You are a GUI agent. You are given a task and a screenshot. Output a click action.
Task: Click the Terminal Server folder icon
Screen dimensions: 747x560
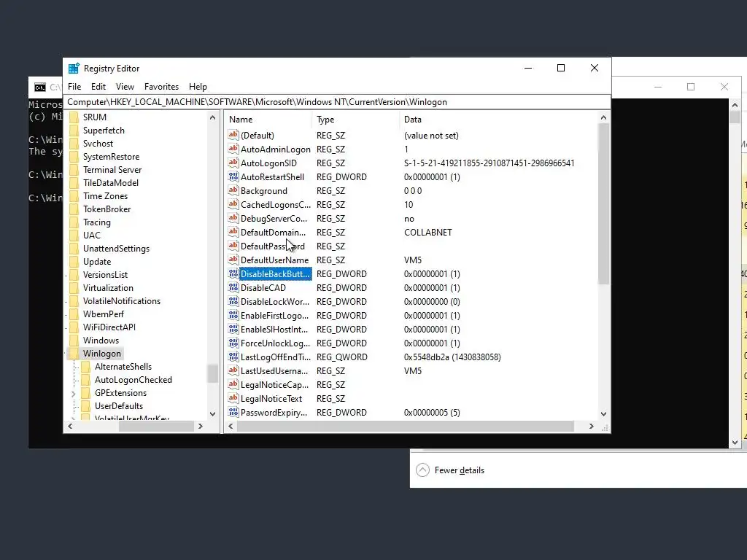(74, 169)
